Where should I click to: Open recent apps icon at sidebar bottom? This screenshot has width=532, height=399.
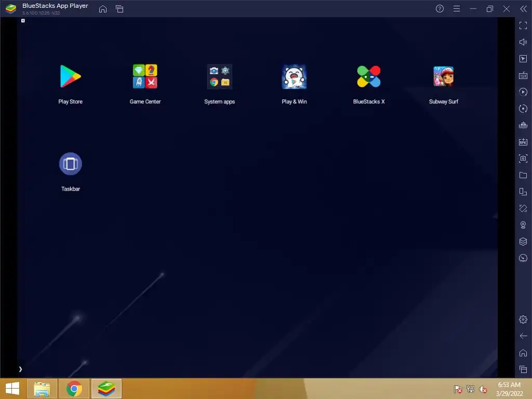[523, 369]
